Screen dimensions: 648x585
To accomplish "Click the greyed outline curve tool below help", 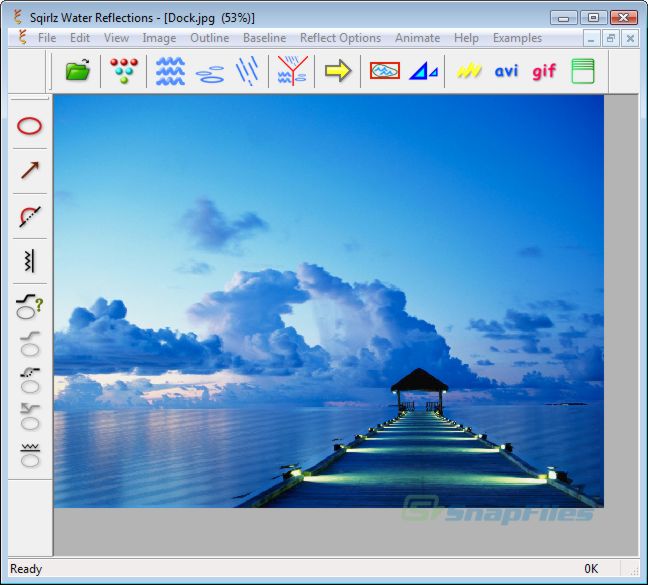I will coord(30,344).
